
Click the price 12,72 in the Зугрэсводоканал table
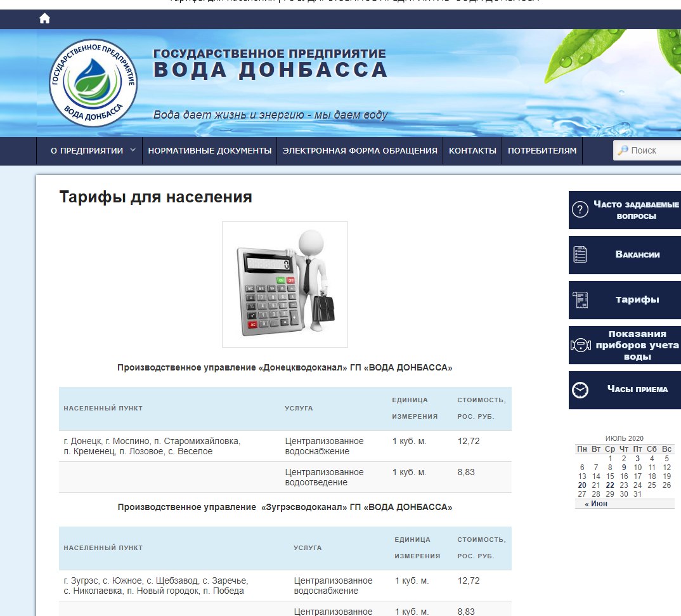tap(468, 581)
